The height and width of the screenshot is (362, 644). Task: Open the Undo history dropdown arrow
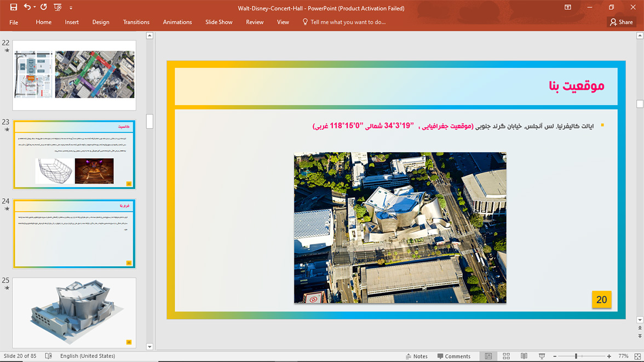34,7
